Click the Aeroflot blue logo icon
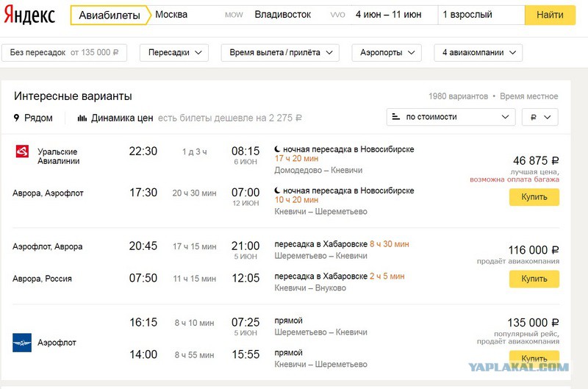588x389 pixels. click(22, 343)
